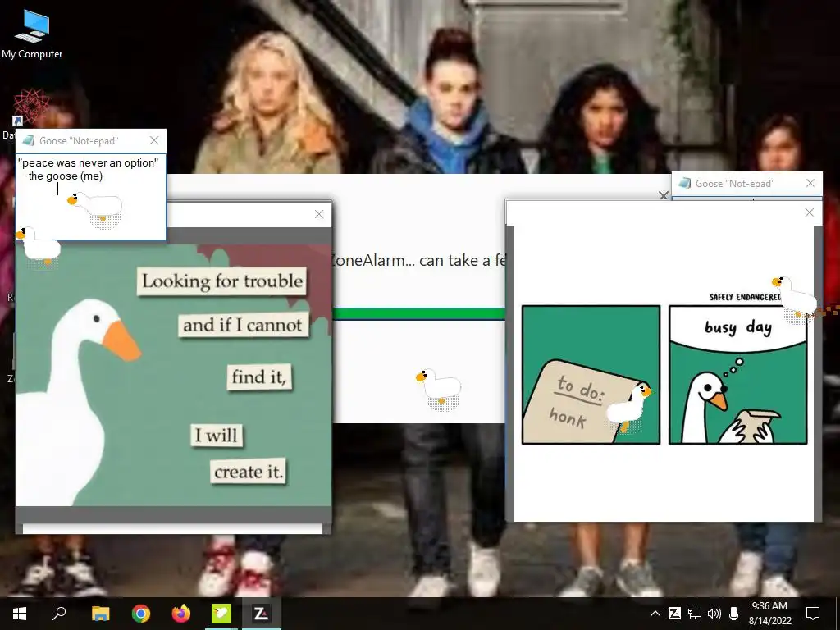The height and width of the screenshot is (630, 840).
Task: Open network status tray icon
Action: (695, 614)
